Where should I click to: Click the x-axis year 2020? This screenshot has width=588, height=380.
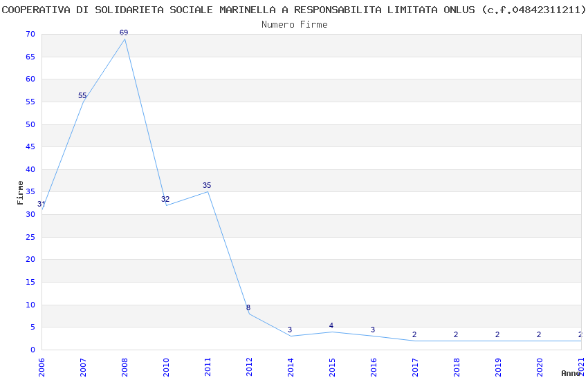point(540,367)
